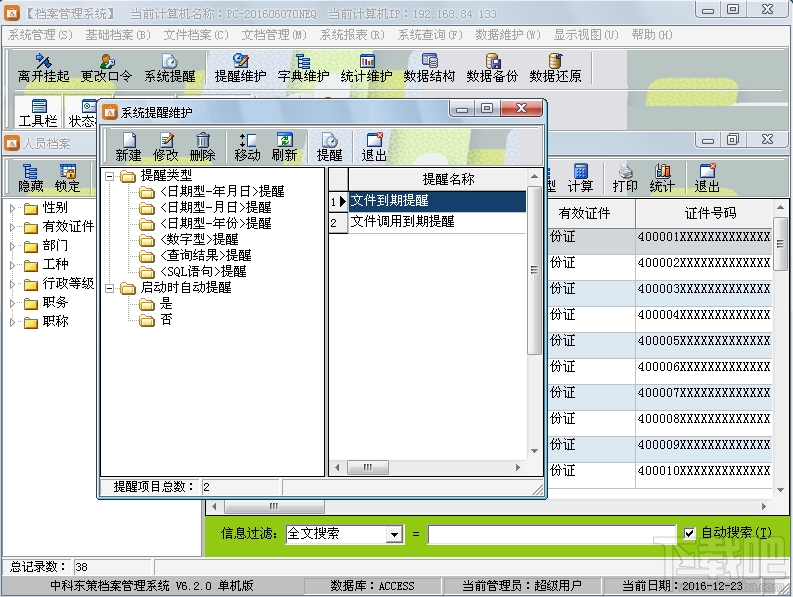The image size is (793, 597).
Task: Open 更改口令 password change tool
Action: click(x=106, y=68)
